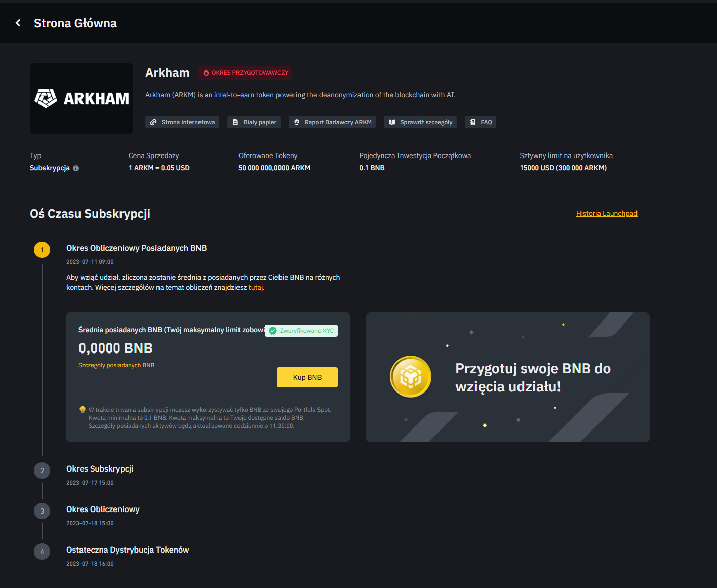The width and height of the screenshot is (717, 588).
Task: Open the Historia Launchpad link
Action: pos(607,213)
